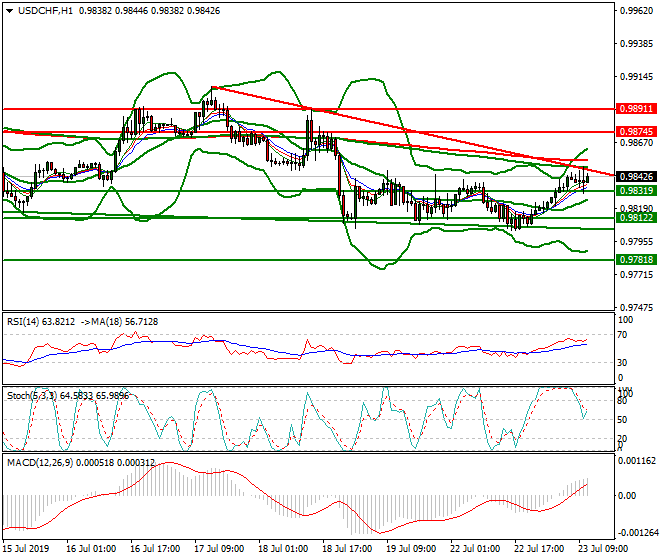
Task: Click the Stochastic scale level 50
Action: pos(623,420)
